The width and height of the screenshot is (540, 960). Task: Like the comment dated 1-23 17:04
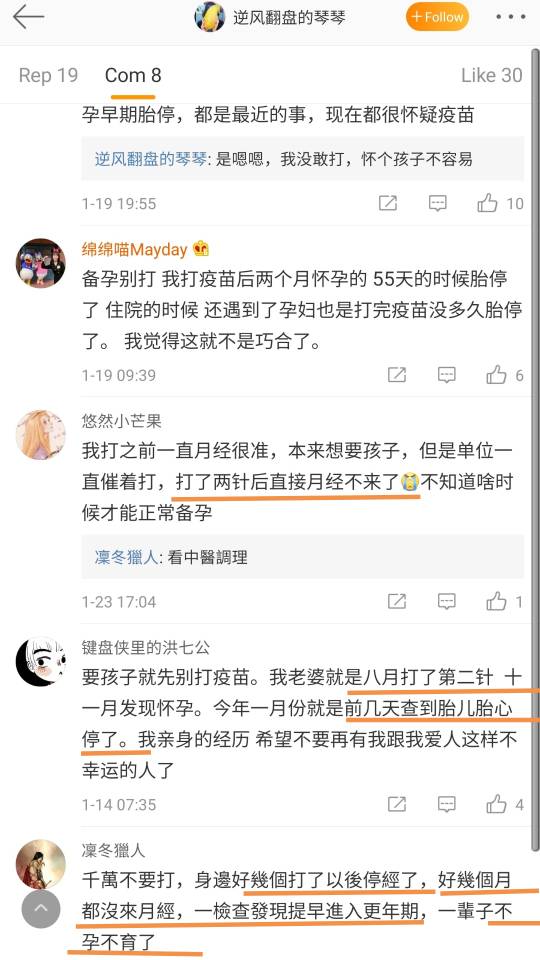pyautogui.click(x=497, y=602)
